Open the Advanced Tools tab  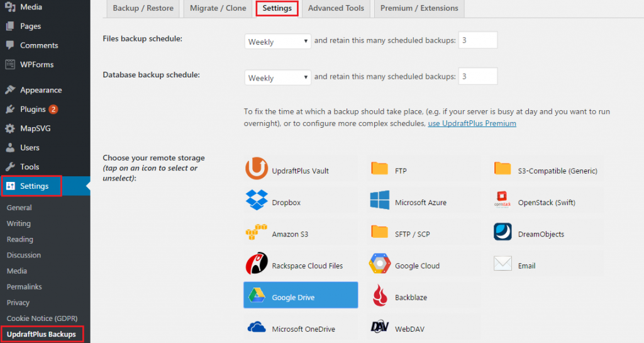coord(336,8)
